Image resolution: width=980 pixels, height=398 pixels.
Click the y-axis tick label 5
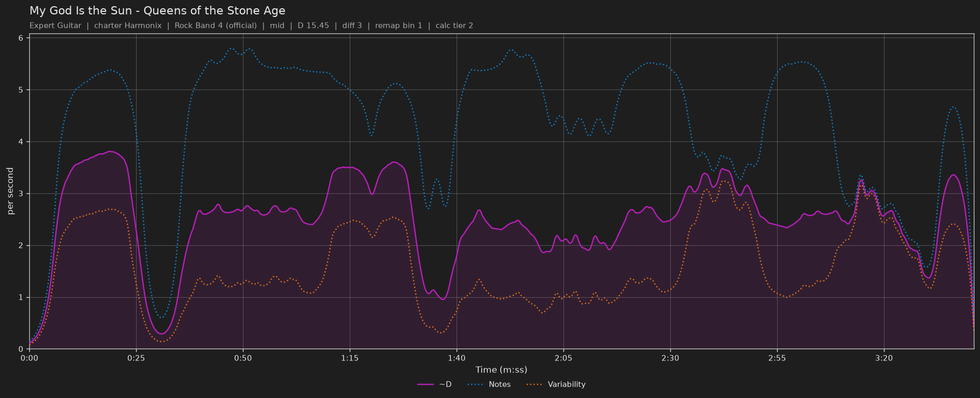click(x=21, y=90)
